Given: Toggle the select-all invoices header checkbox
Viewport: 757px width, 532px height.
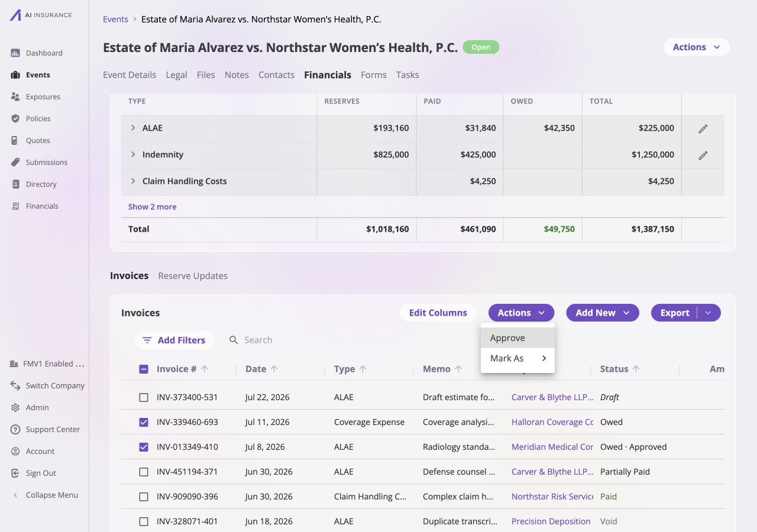Looking at the screenshot, I should (144, 369).
